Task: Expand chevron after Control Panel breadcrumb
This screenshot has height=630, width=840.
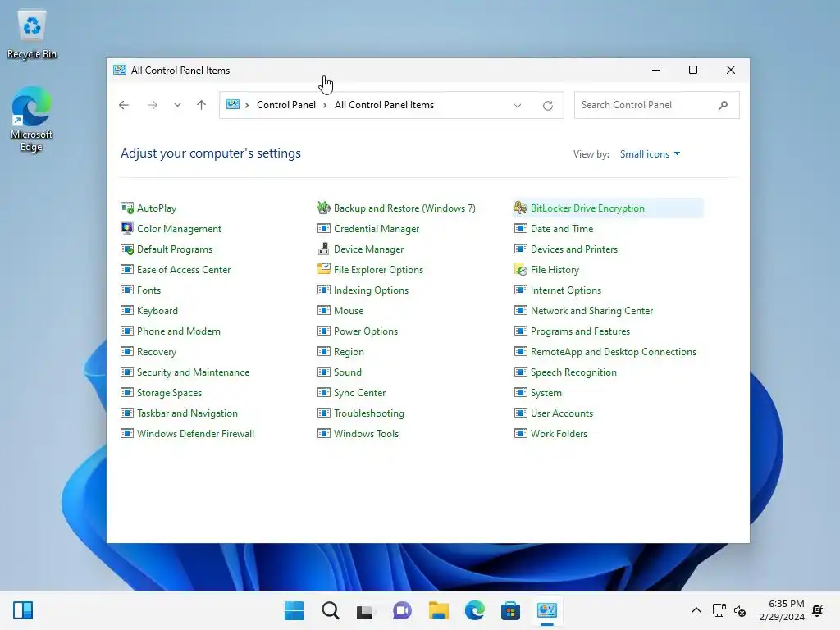Action: [x=325, y=105]
